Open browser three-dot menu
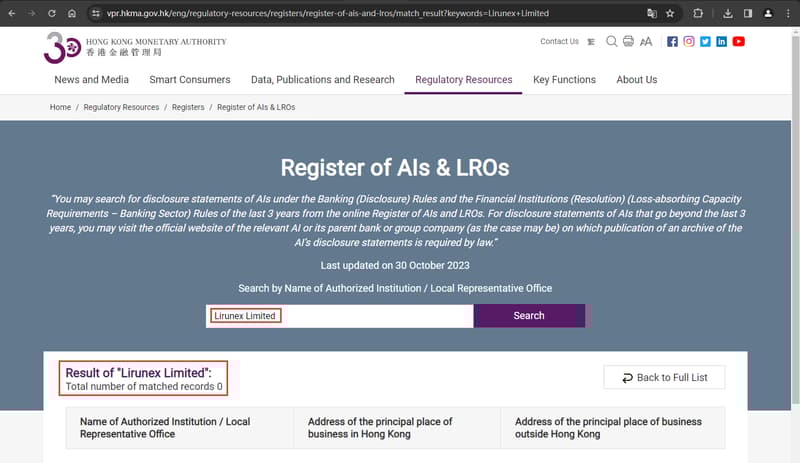Image resolution: width=800 pixels, height=463 pixels. click(788, 13)
